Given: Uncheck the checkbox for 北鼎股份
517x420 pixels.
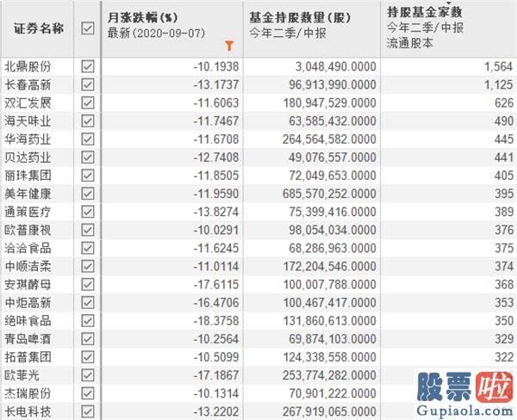Looking at the screenshot, I should click(x=88, y=66).
